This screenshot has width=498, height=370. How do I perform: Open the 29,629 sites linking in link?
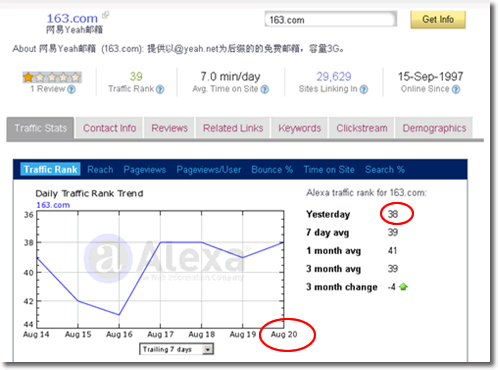click(x=334, y=77)
